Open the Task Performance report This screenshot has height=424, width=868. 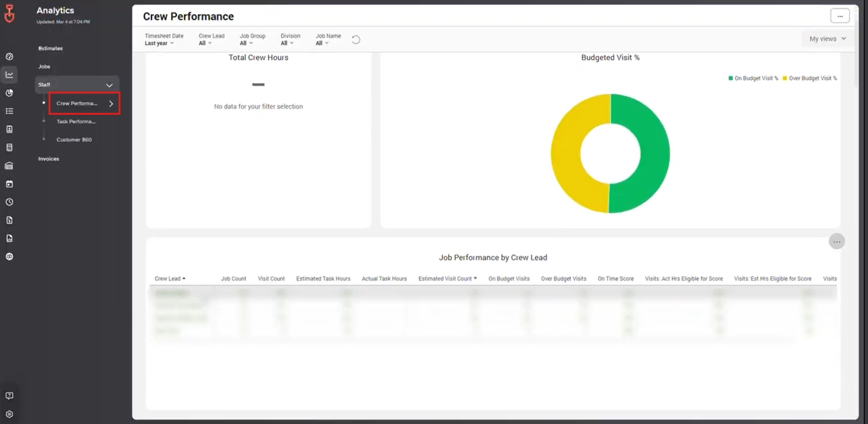click(75, 121)
